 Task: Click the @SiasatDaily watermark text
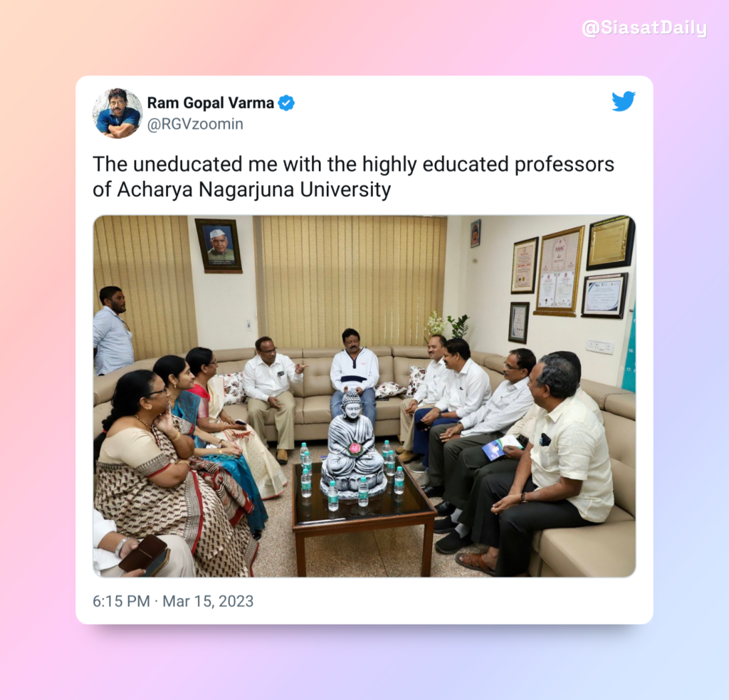tap(644, 28)
